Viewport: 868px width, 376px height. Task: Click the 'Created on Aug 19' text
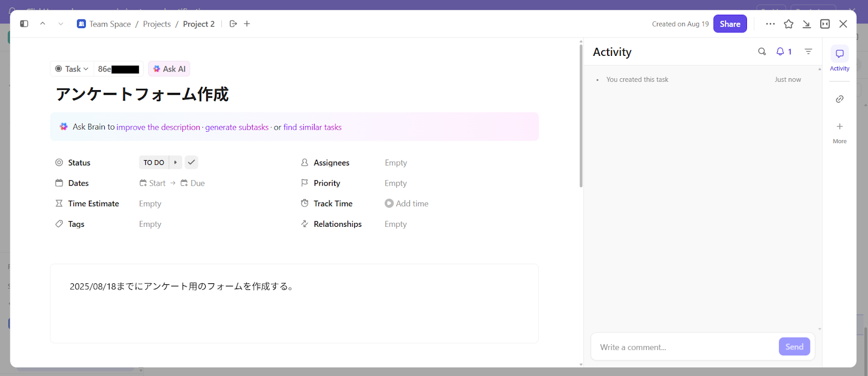(x=680, y=24)
